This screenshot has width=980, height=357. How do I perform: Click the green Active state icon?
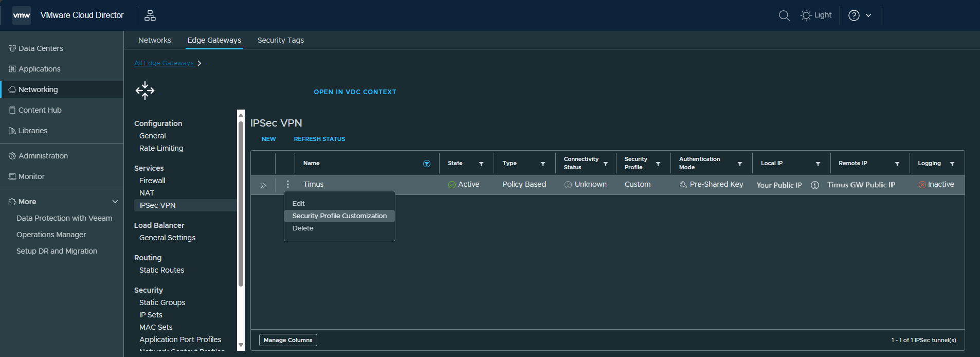(452, 185)
